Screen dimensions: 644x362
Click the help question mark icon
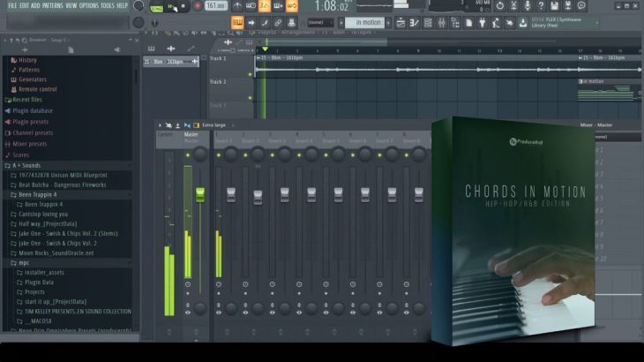[541, 6]
